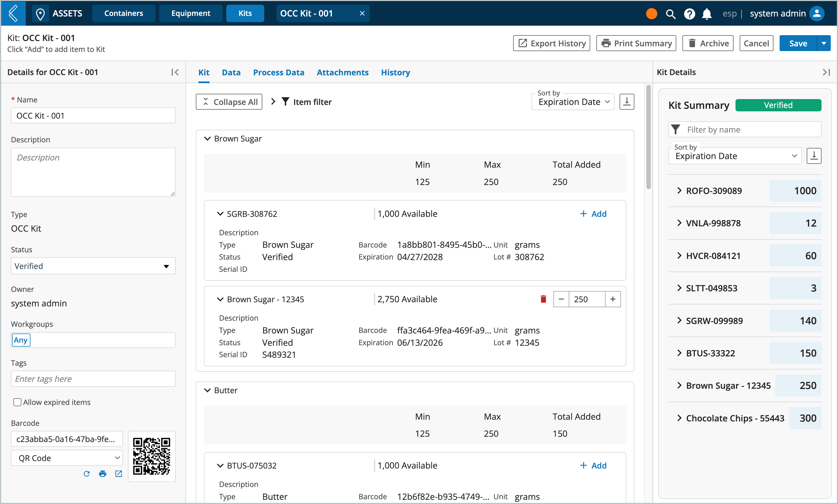Viewport: 838px width, 504px height.
Task: Open the search magnifier in the header
Action: [670, 14]
